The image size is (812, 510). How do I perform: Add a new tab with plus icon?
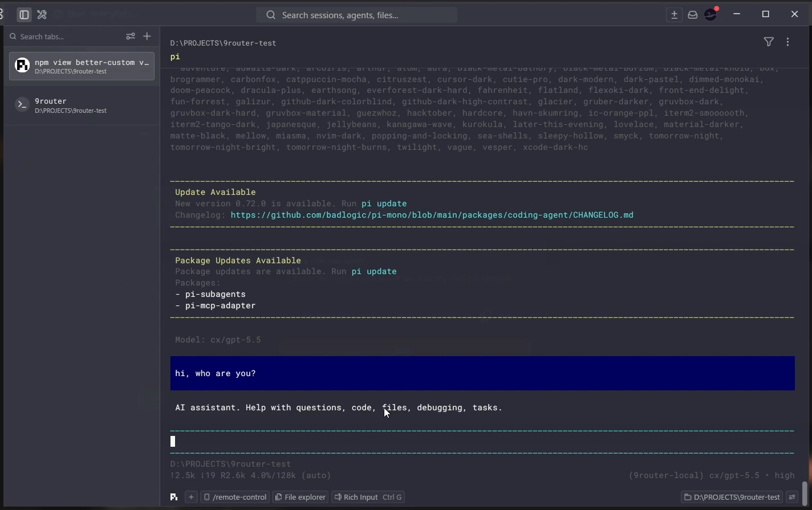pyautogui.click(x=147, y=36)
